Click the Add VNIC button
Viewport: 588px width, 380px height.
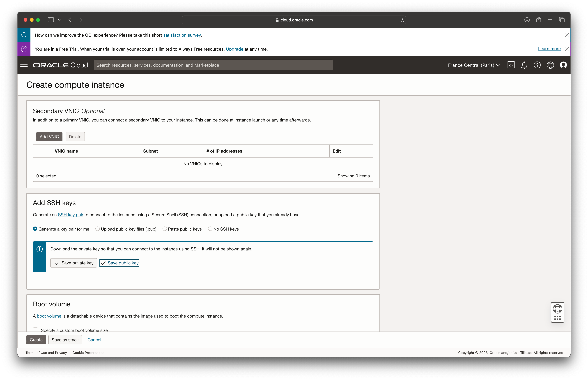coord(49,137)
